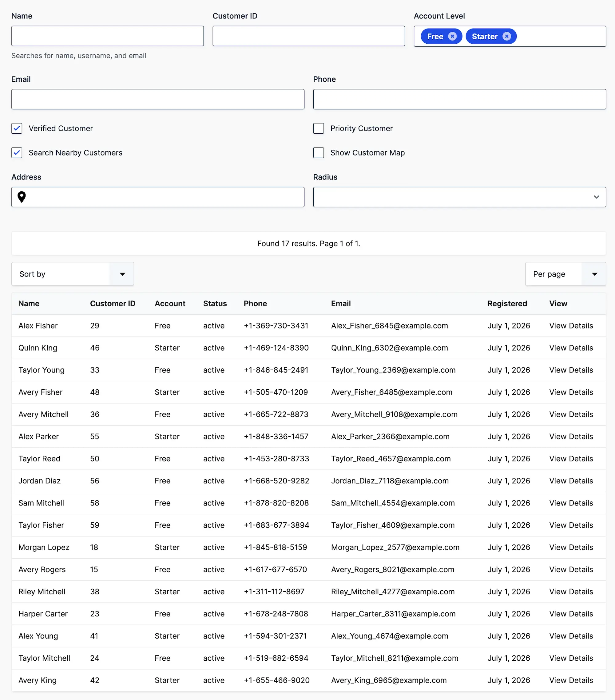Enable the Show Customer Map checkbox
This screenshot has width=615, height=700.
(319, 153)
